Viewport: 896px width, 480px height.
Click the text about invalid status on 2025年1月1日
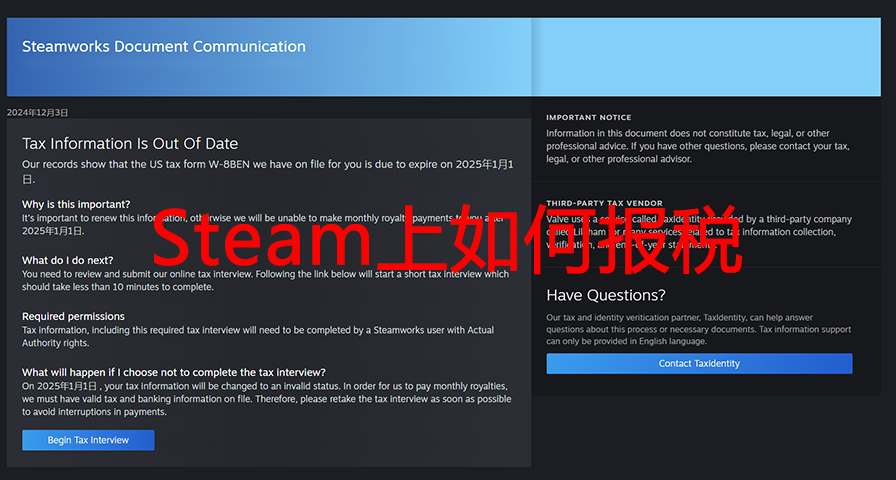pyautogui.click(x=266, y=399)
